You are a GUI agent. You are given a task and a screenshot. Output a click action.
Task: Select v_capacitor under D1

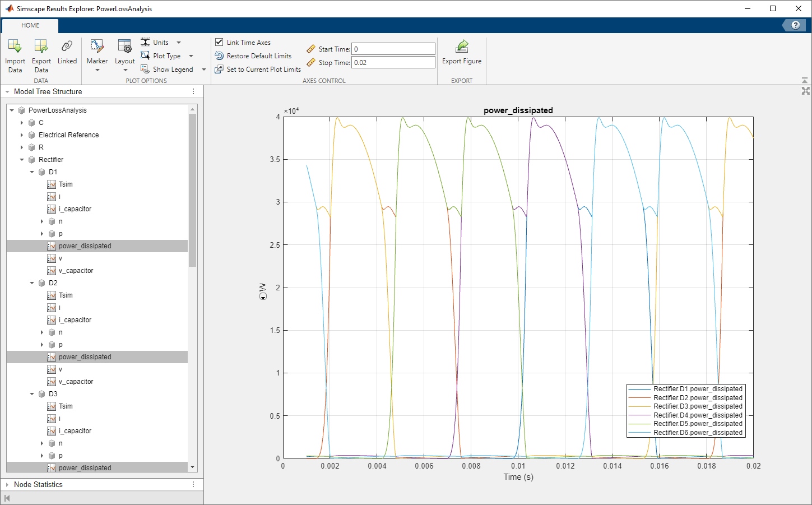(x=76, y=271)
